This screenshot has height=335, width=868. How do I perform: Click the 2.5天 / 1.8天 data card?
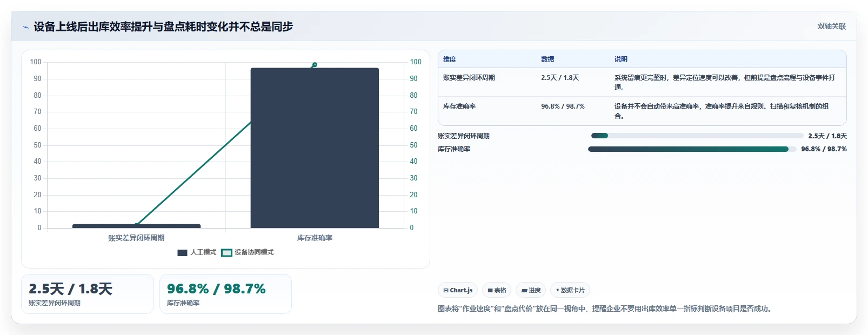coord(88,294)
